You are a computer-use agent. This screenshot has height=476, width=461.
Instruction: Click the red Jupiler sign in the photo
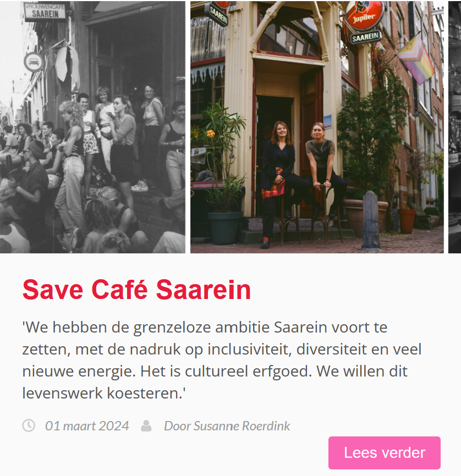[x=364, y=15]
